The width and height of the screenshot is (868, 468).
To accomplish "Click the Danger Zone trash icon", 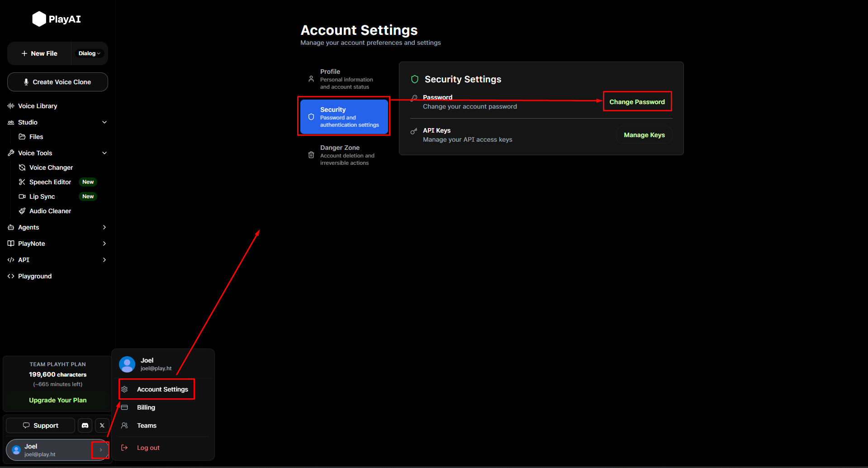I will coord(311,155).
